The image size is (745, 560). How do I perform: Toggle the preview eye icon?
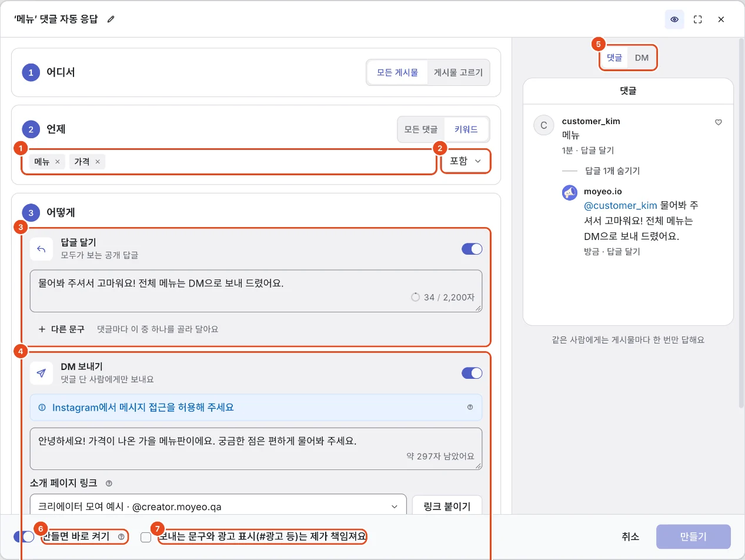point(674,19)
